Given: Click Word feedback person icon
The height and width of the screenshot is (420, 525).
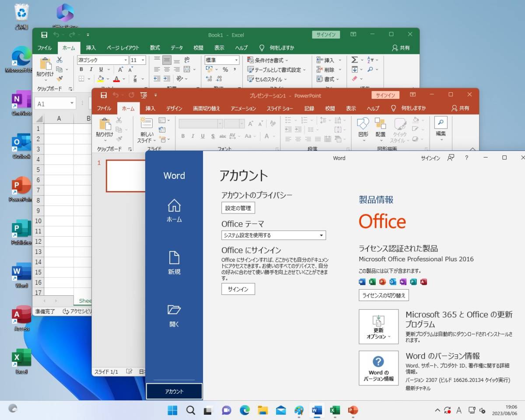Looking at the screenshot, I should click(451, 158).
